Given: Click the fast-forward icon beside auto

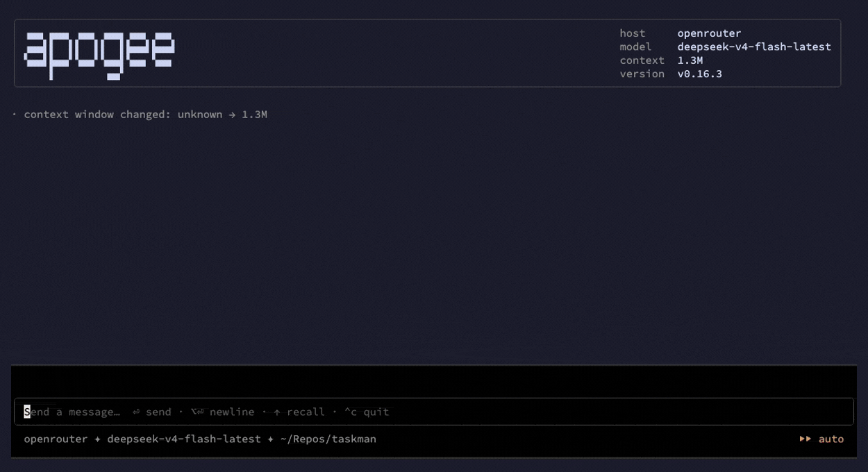Looking at the screenshot, I should tap(806, 439).
